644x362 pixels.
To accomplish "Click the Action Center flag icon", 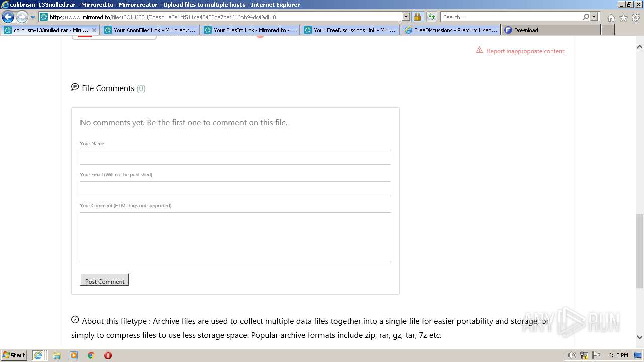I will pos(596,355).
